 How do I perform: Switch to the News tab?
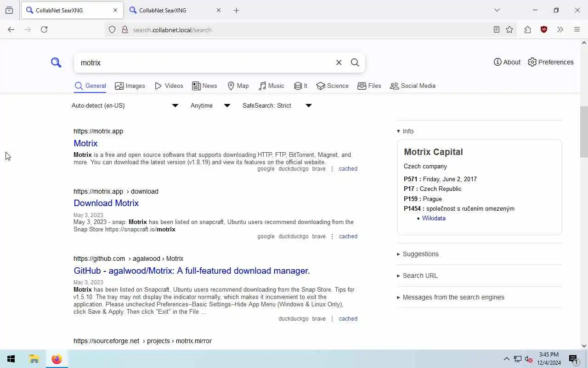point(204,86)
